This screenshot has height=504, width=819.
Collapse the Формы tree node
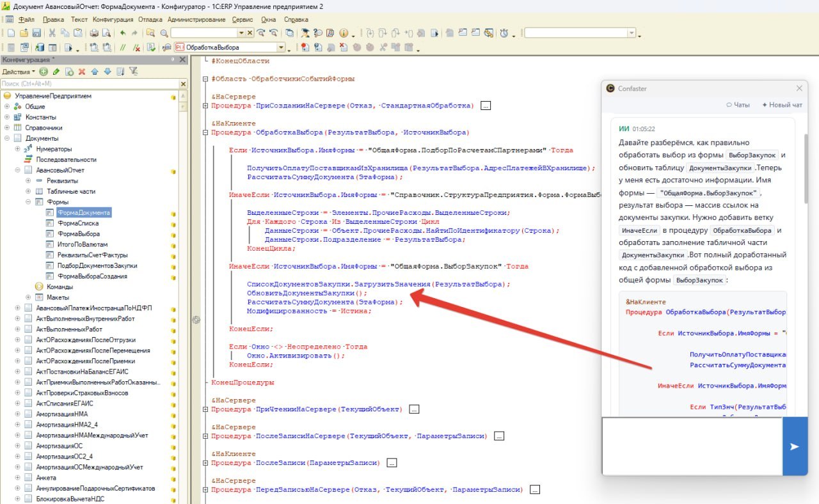point(28,201)
